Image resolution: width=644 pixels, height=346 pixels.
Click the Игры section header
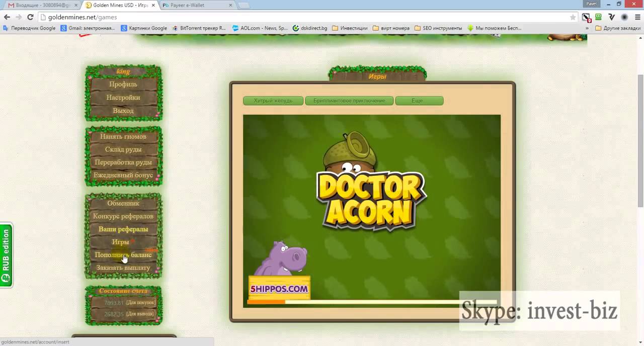377,76
